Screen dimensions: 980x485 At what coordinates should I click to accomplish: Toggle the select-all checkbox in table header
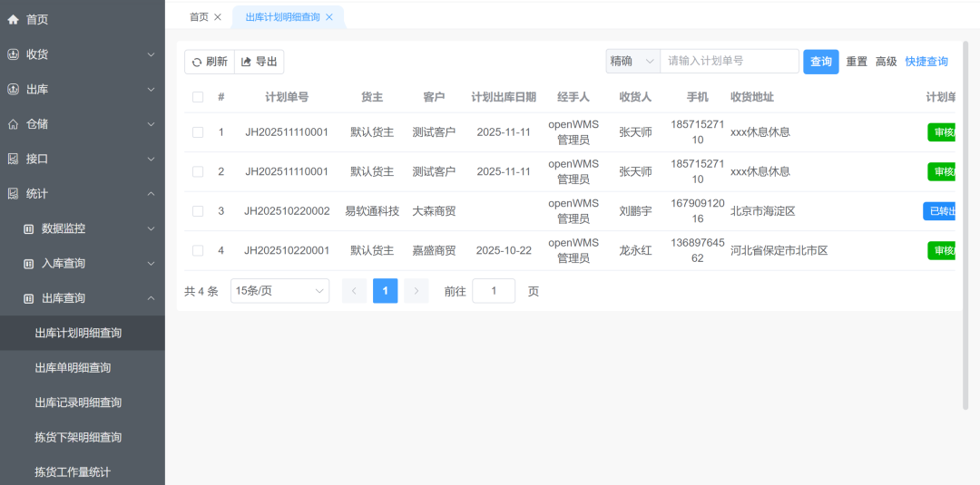(198, 97)
